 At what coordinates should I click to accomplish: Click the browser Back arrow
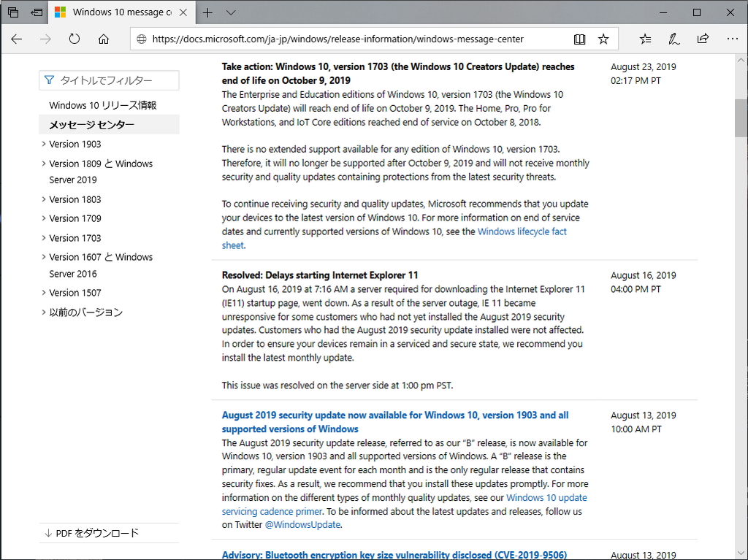[x=17, y=39]
